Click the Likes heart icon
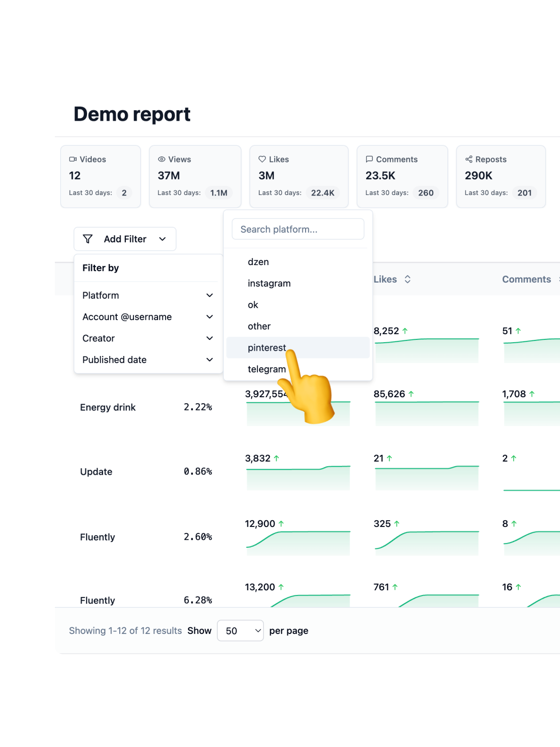The image size is (560, 747). 262,159
